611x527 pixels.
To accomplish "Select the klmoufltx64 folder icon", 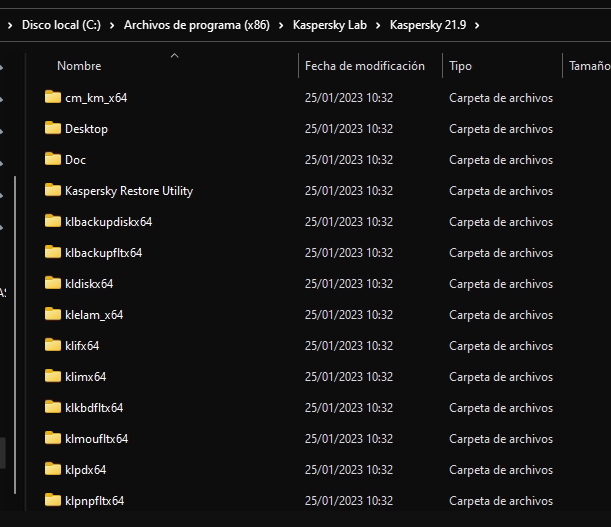I will [x=53, y=438].
